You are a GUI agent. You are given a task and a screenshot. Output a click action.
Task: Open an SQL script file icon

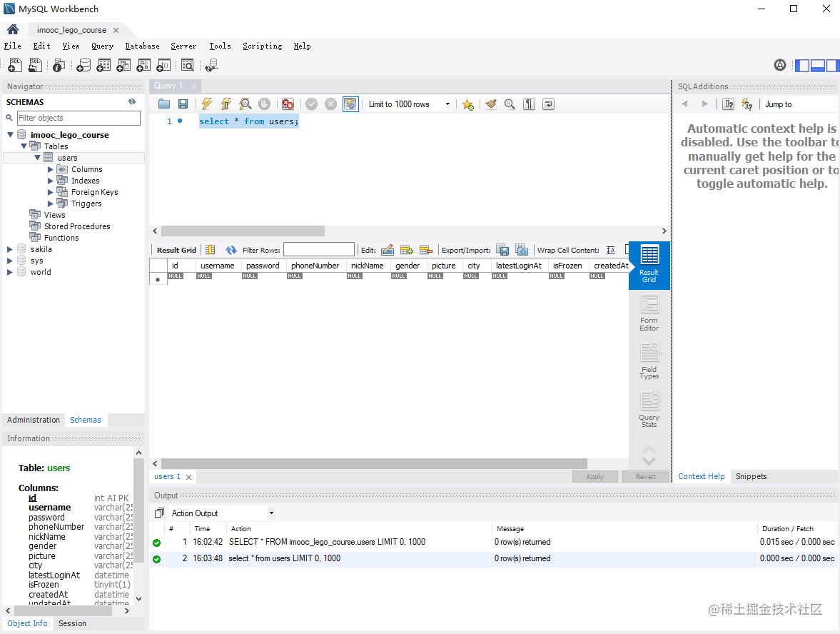click(35, 66)
